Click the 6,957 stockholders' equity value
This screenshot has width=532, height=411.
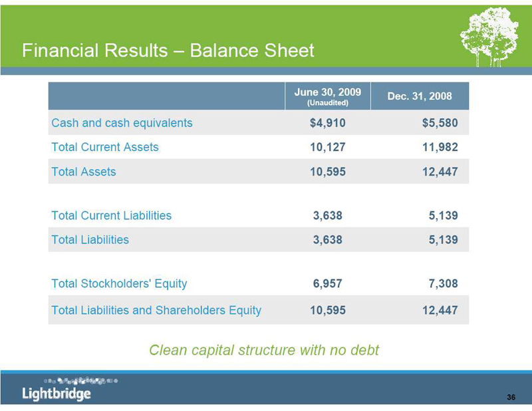tap(327, 284)
